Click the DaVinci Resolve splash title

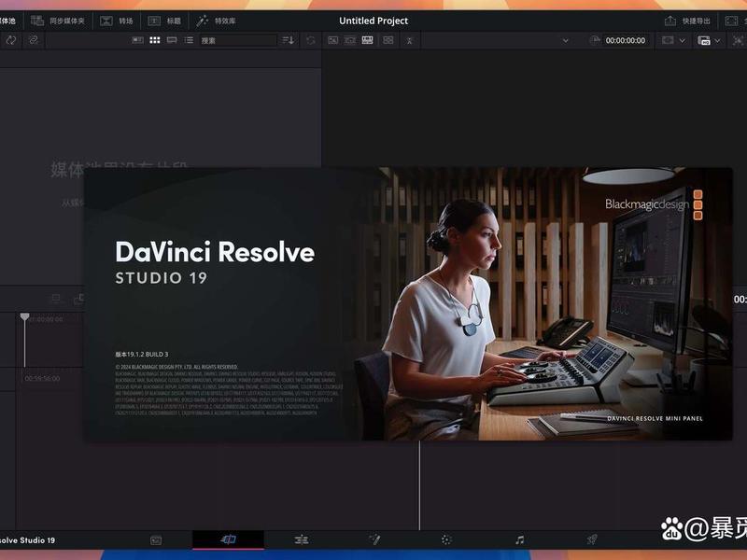pyautogui.click(x=215, y=252)
